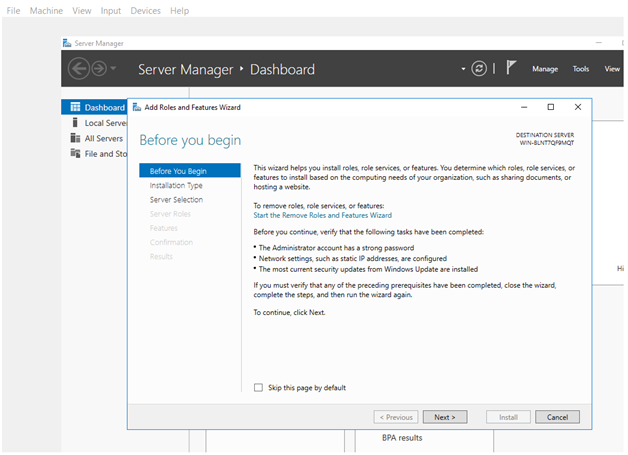
Task: Click the All Servers icon in sidebar
Action: point(75,138)
